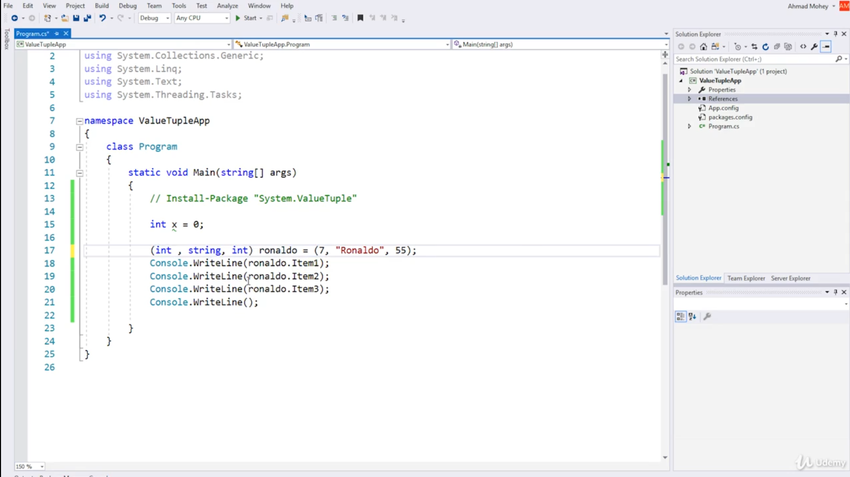Collapse the ValueTupleApp project node

pyautogui.click(x=681, y=81)
